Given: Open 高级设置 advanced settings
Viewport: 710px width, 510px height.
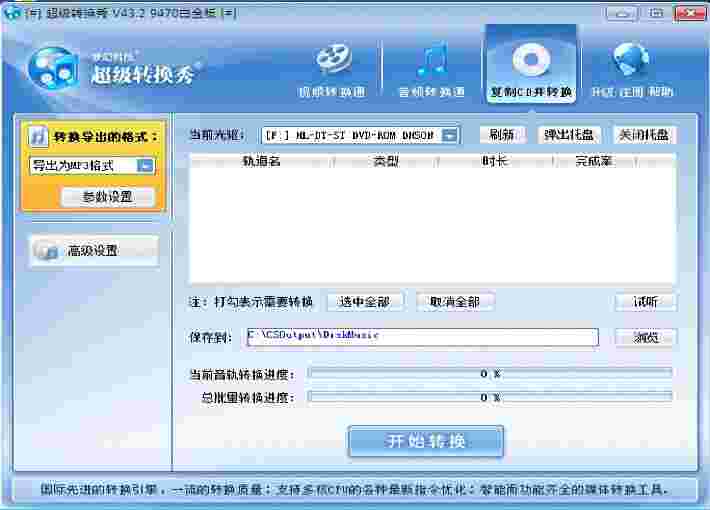Looking at the screenshot, I should [94, 250].
